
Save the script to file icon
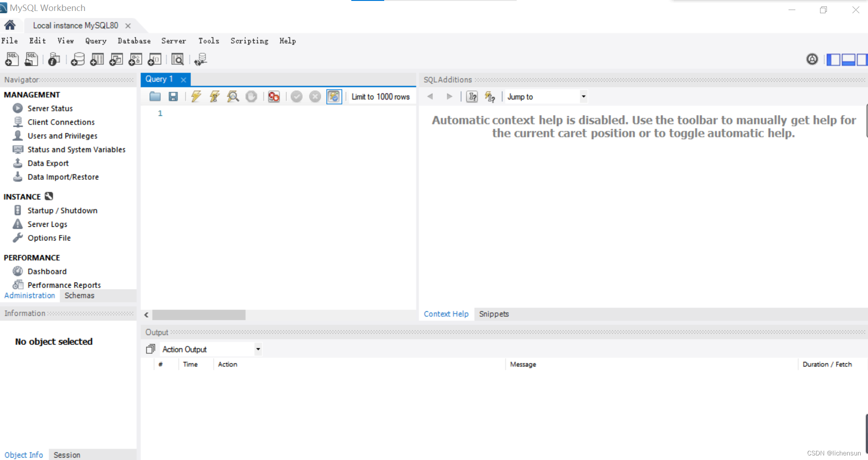(x=173, y=96)
